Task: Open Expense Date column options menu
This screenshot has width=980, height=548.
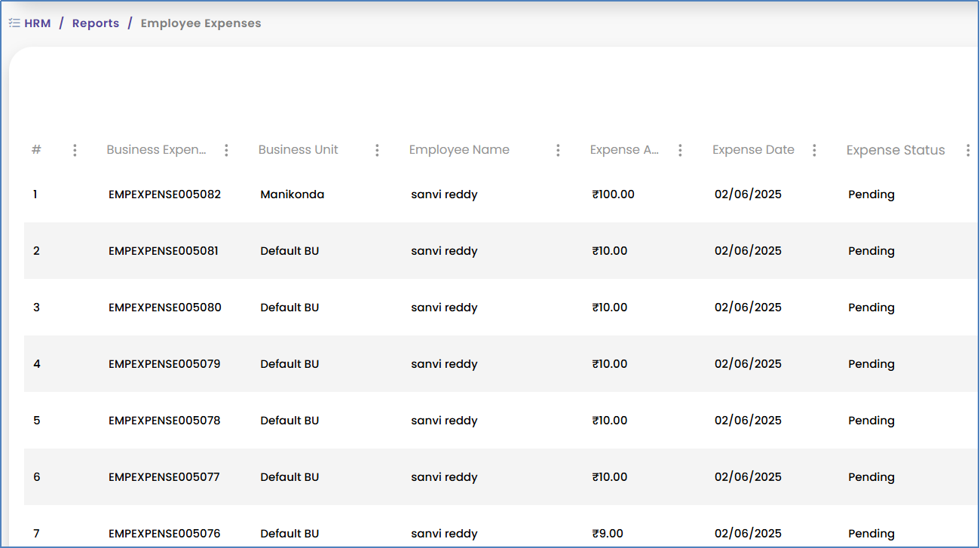Action: 814,150
